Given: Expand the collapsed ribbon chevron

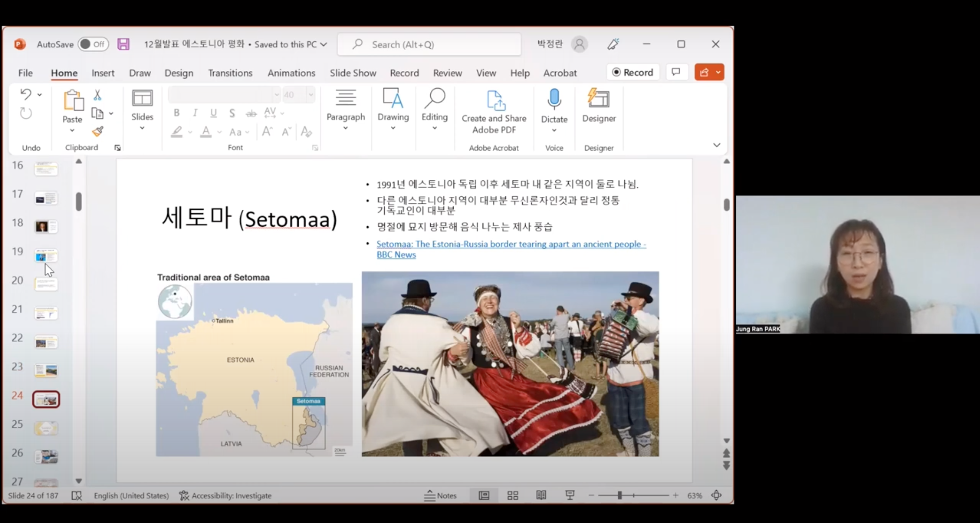Looking at the screenshot, I should 716,145.
